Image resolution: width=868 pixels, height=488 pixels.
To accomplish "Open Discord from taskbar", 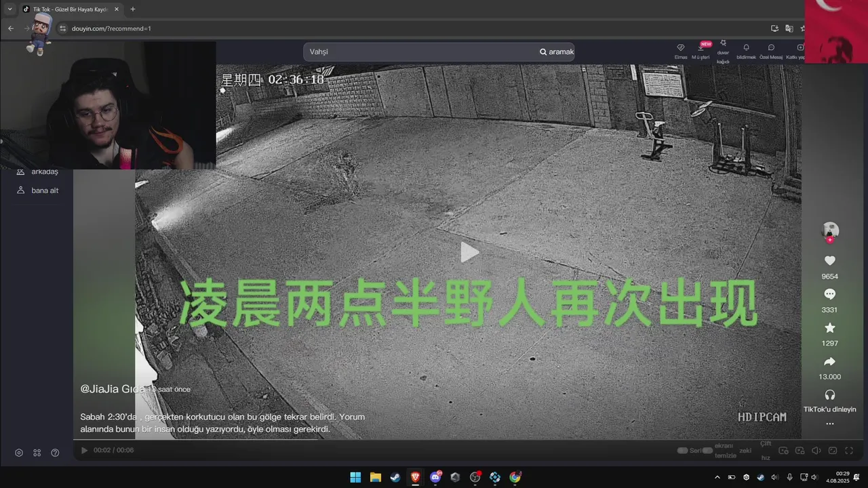I will pyautogui.click(x=435, y=477).
